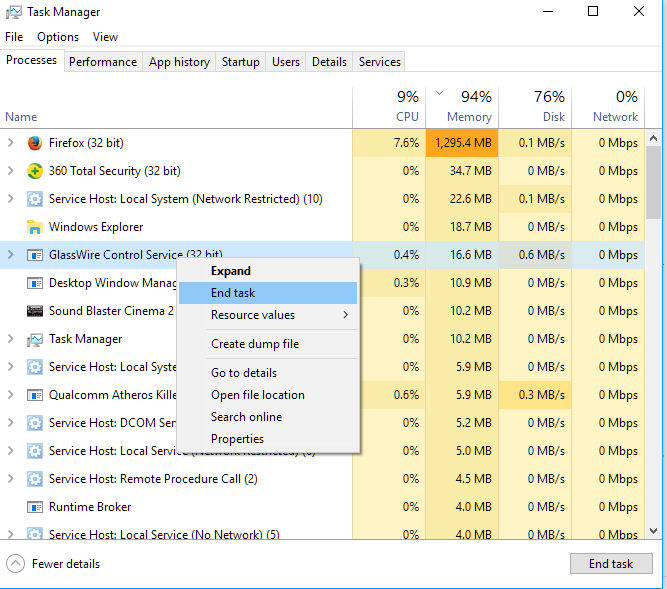The height and width of the screenshot is (589, 667).
Task: Expand the Task Manager process row
Action: pos(11,339)
